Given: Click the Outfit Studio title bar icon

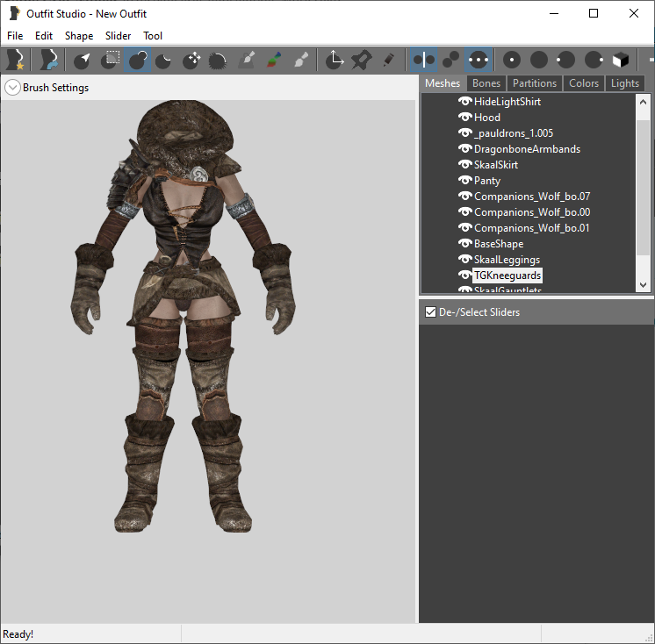Looking at the screenshot, I should click(x=14, y=13).
